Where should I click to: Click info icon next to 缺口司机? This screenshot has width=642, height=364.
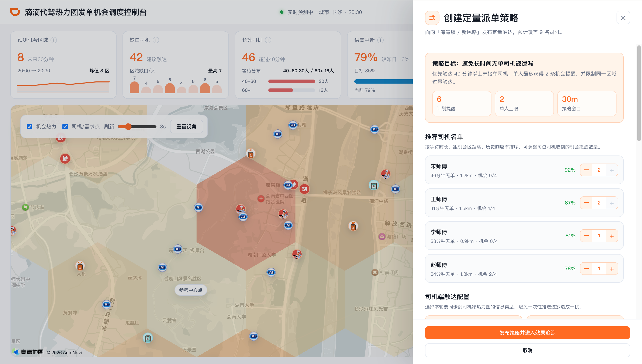pos(156,40)
